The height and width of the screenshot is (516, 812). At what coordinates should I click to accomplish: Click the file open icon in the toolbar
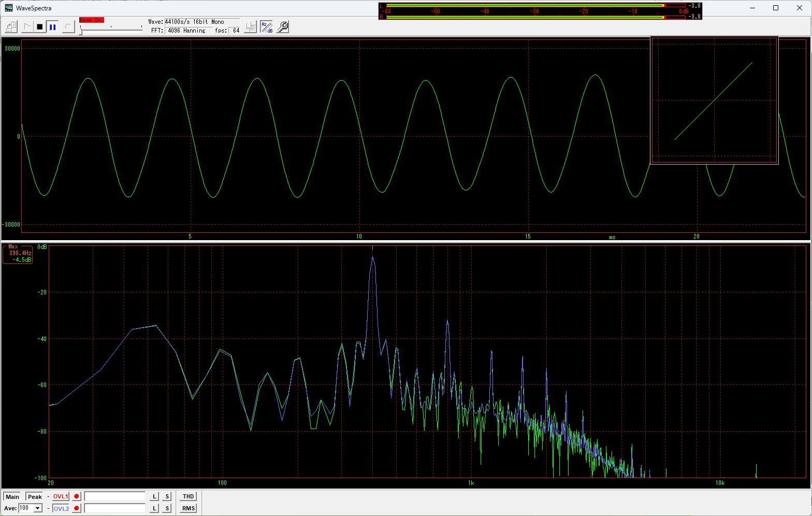[11, 27]
